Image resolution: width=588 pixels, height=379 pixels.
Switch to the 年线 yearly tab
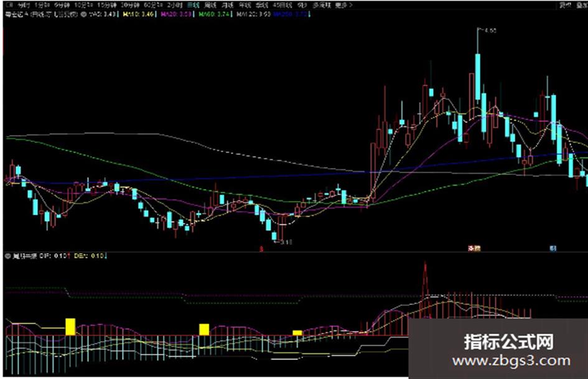click(245, 5)
